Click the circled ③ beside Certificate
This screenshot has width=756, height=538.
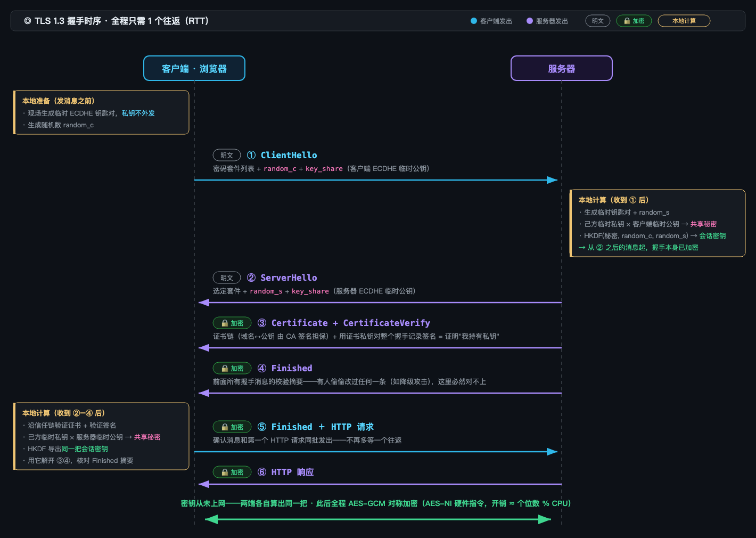(262, 323)
